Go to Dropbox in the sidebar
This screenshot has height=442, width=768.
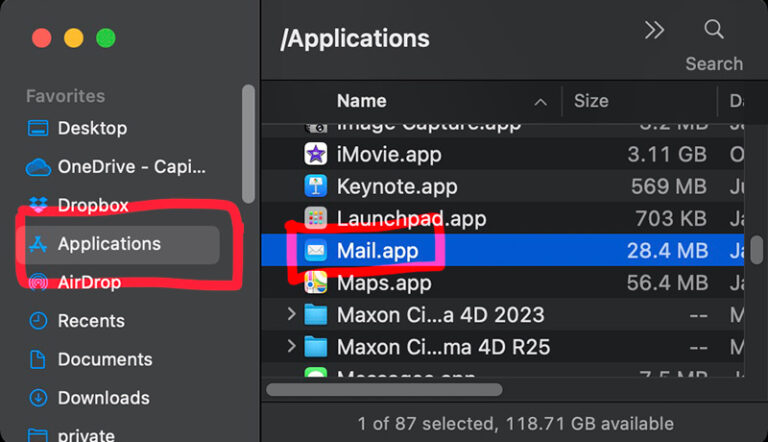click(93, 205)
